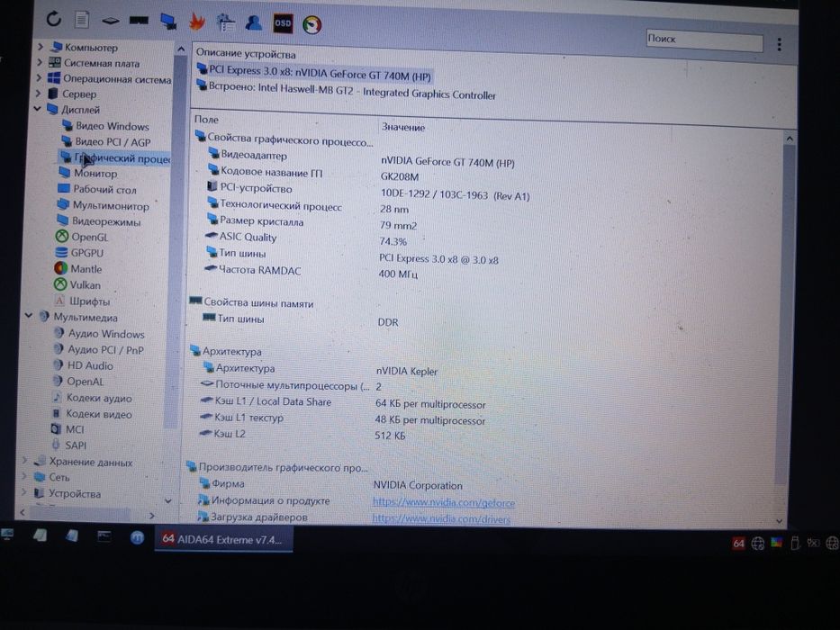
Task: Open the Шрифты tree item
Action: tap(81, 301)
